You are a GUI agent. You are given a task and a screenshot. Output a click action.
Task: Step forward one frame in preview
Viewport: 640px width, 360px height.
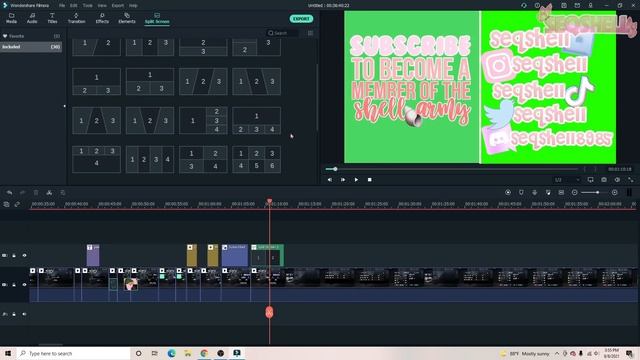(343, 180)
